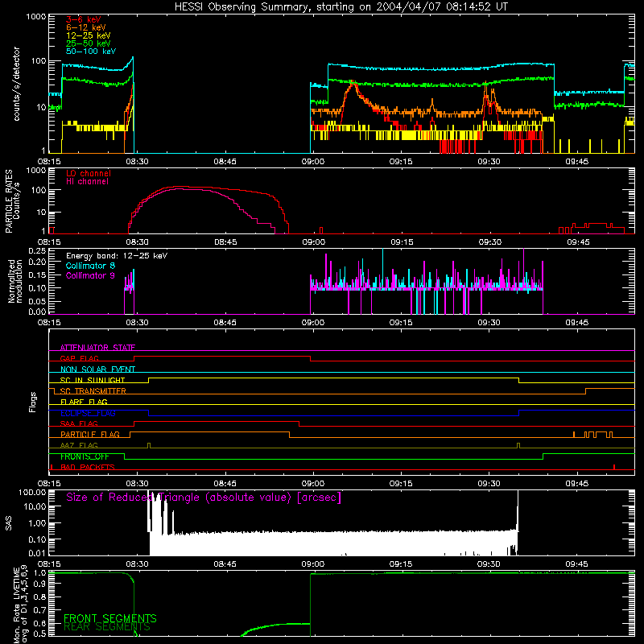
Task: Click 09:00 tick under the counts plot
Action: click(313, 162)
